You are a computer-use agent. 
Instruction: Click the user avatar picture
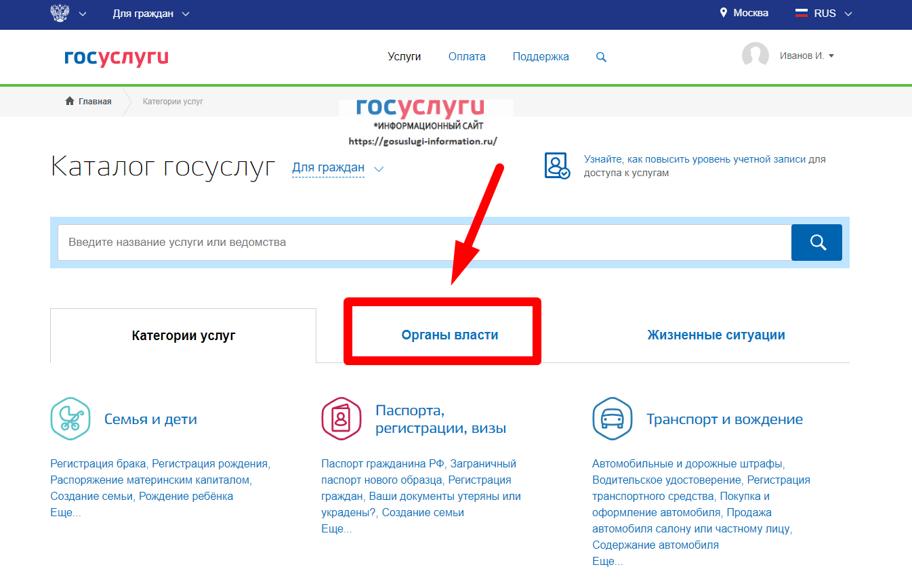click(755, 56)
